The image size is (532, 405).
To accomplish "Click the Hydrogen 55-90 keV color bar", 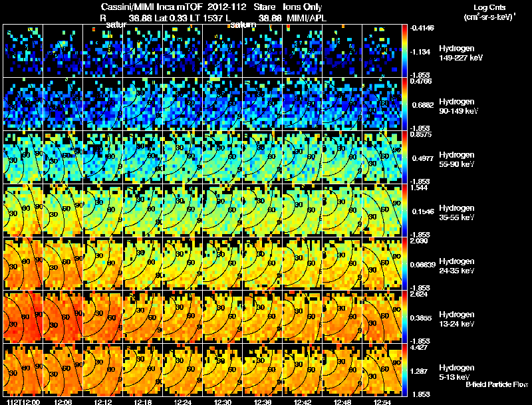I will point(404,158).
